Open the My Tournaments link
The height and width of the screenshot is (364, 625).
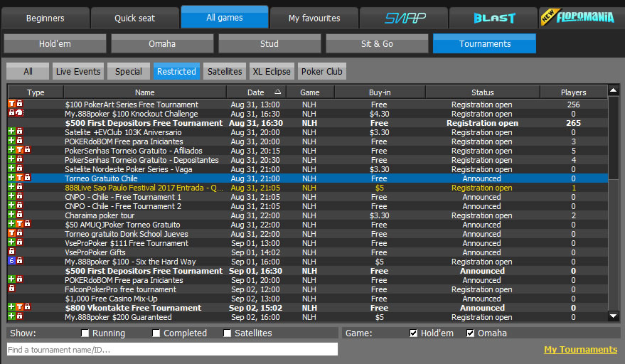(x=580, y=350)
